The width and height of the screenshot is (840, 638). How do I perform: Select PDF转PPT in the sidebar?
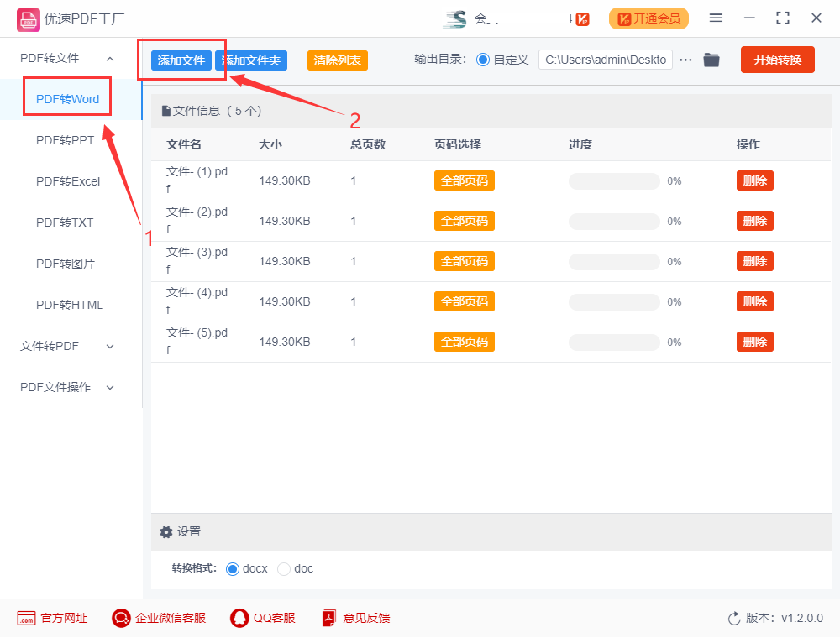pos(65,140)
